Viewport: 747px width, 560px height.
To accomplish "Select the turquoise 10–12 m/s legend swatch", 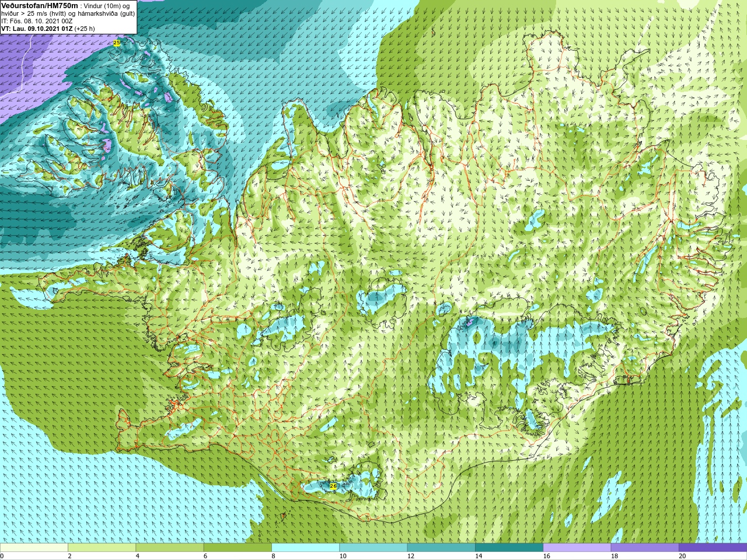I will pyautogui.click(x=373, y=548).
